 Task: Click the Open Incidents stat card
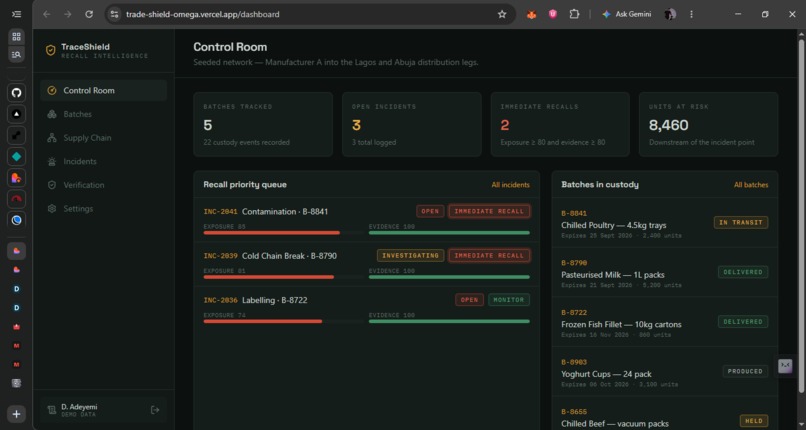click(x=412, y=124)
